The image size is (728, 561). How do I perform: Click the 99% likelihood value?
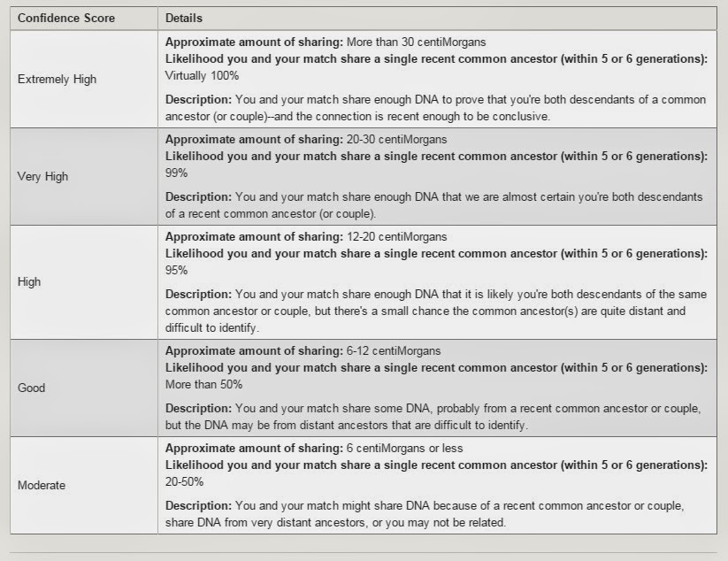click(x=177, y=173)
